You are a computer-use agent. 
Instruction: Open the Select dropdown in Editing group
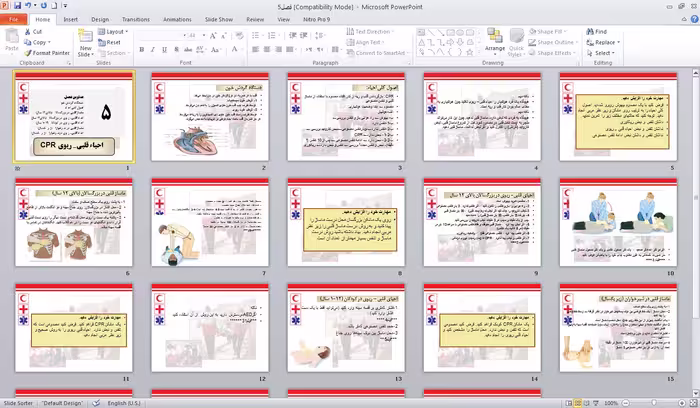[x=601, y=53]
